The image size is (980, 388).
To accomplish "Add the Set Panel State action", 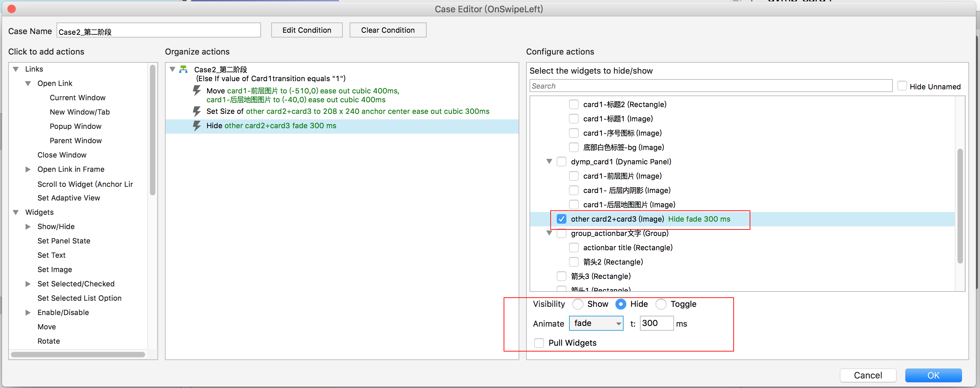I will point(64,241).
